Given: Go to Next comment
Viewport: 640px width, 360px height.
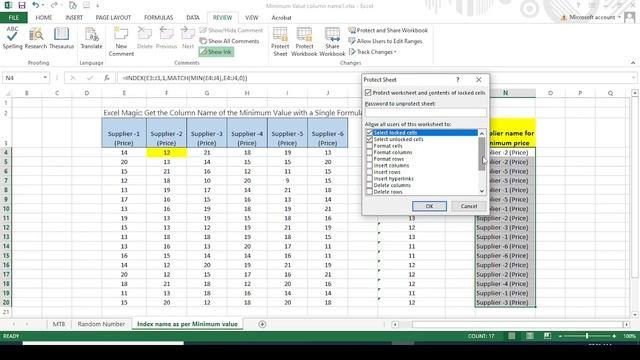Looking at the screenshot, I should point(188,38).
